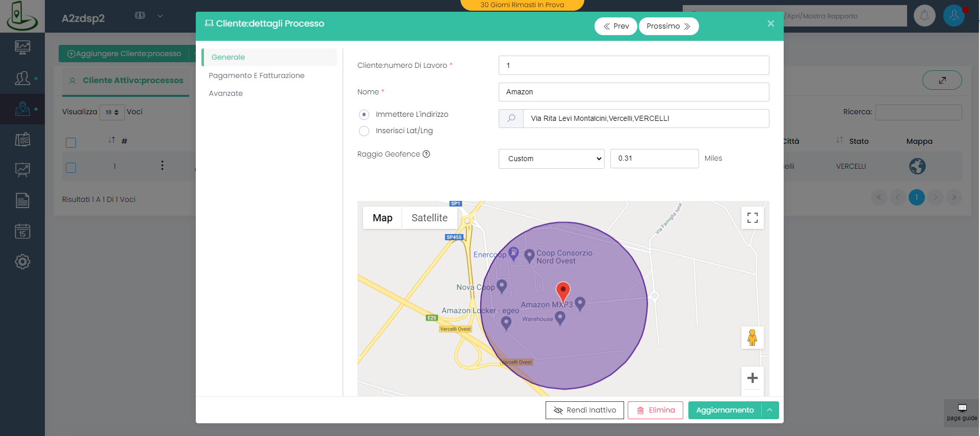Select the Inserisci Lat/Lng radio option

(364, 131)
